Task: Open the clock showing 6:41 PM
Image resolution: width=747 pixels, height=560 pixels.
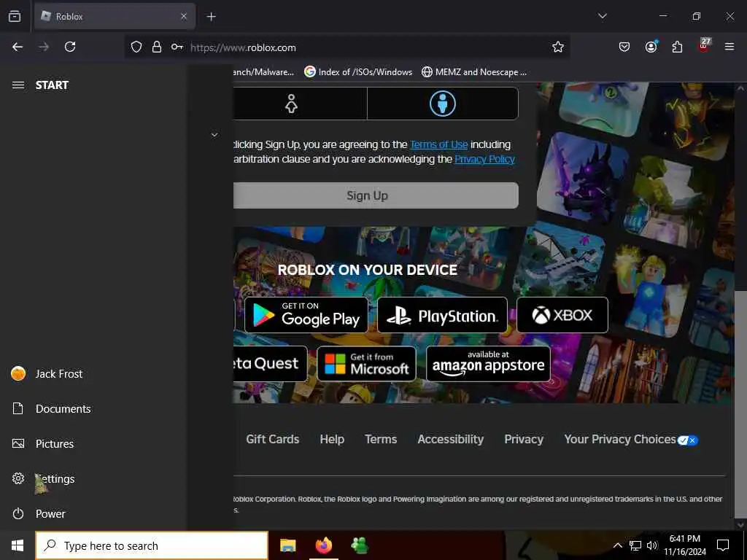Action: (x=685, y=545)
